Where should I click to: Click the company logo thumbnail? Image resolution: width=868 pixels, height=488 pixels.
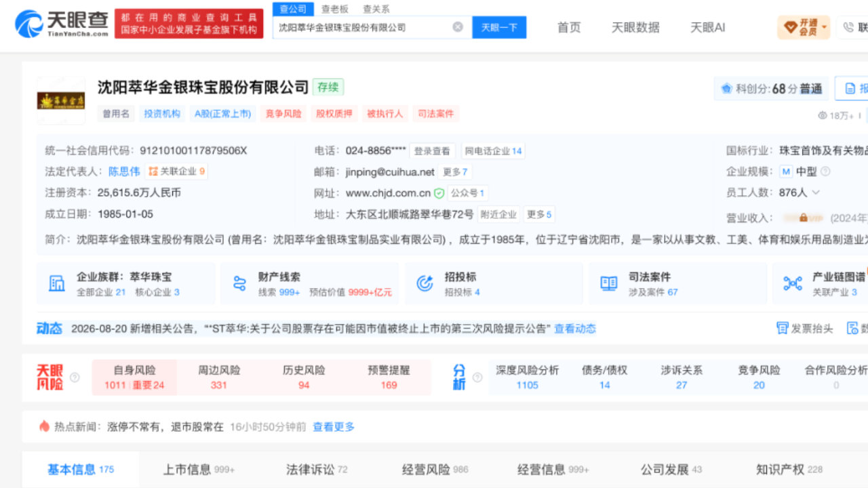[61, 100]
